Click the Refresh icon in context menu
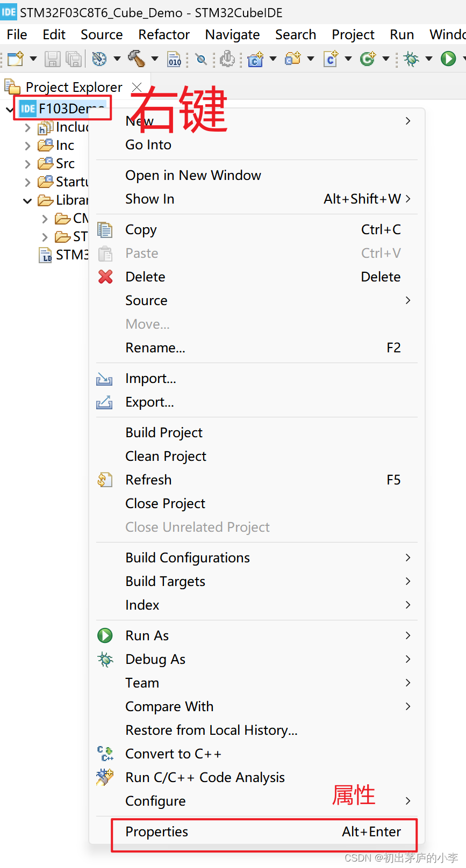Viewport: 466px width, 868px height. click(105, 480)
